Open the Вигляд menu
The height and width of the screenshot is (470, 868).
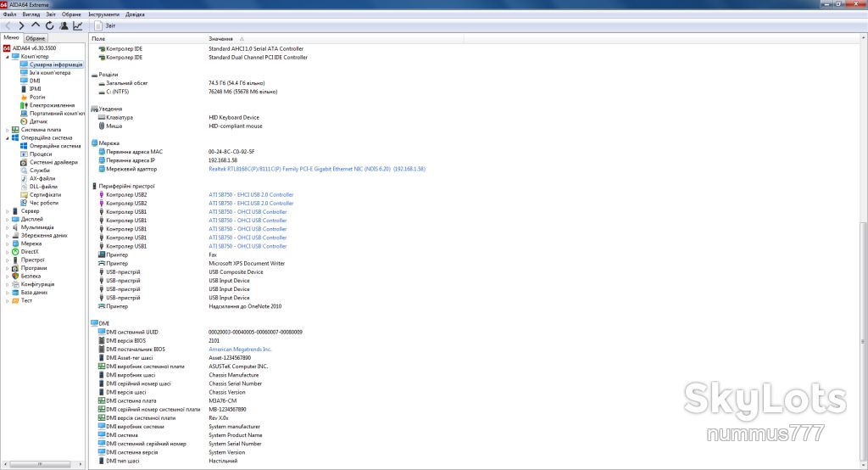(31, 14)
